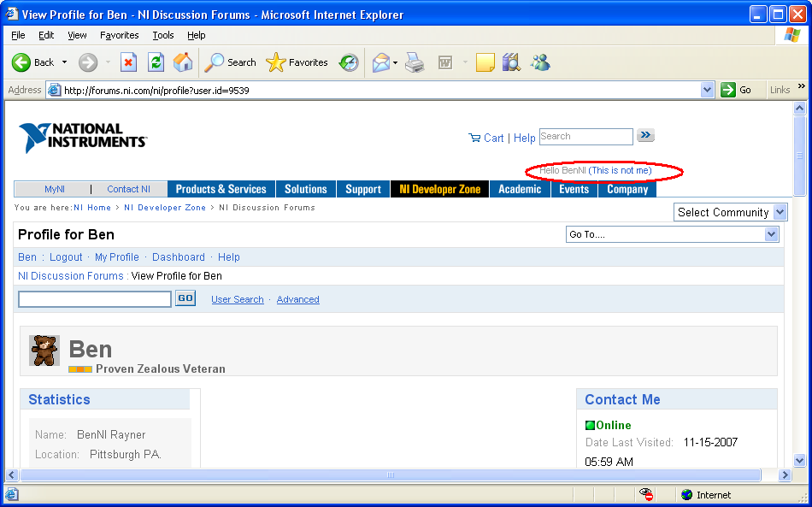Screen dimensions: 812x507
Task: Switch to the Academic tab
Action: [520, 189]
